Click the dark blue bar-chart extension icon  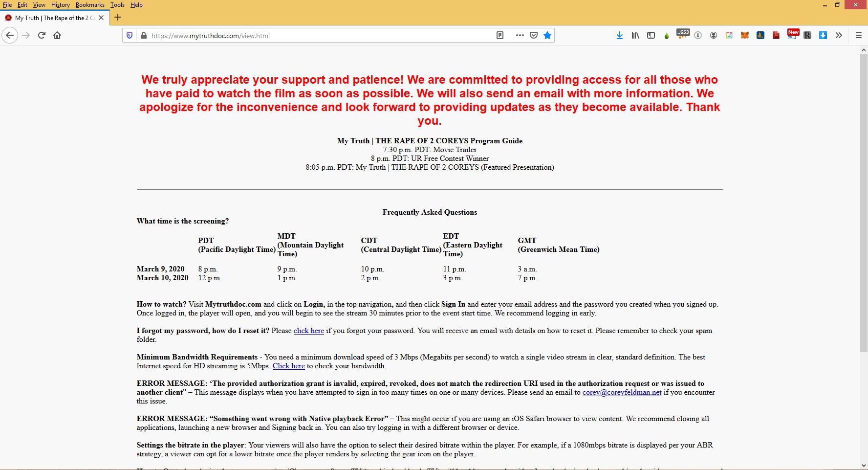pyautogui.click(x=760, y=35)
